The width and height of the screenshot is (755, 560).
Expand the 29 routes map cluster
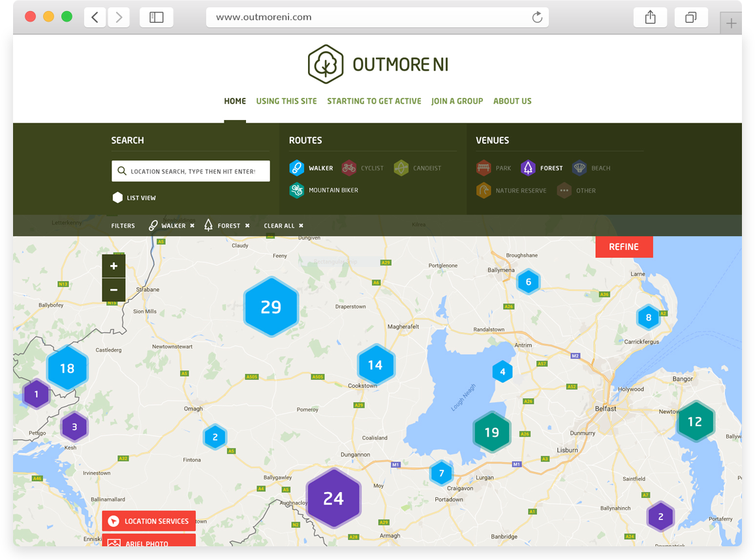(271, 307)
